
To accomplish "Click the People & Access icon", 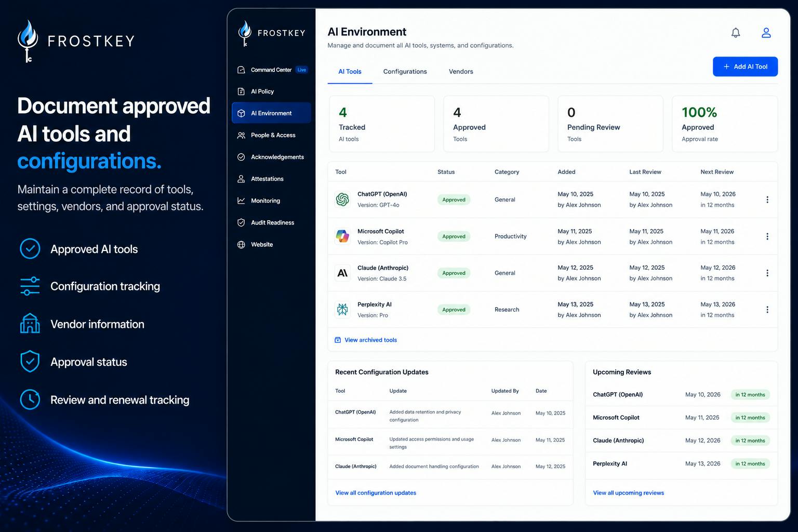I will coord(241,135).
